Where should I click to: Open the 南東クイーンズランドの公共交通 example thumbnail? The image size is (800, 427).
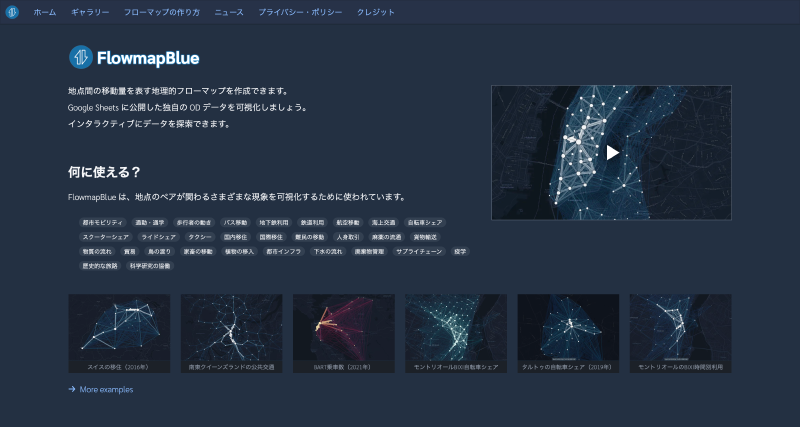(x=232, y=333)
